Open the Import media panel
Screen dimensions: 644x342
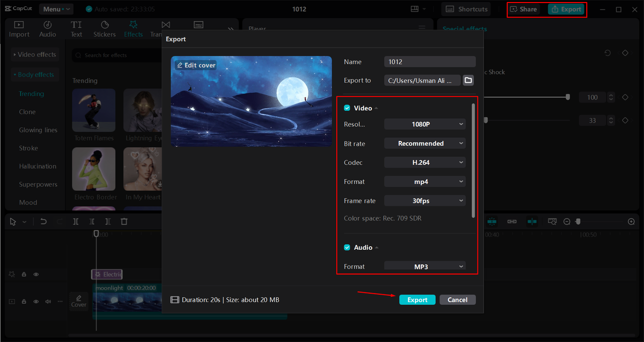(x=19, y=29)
